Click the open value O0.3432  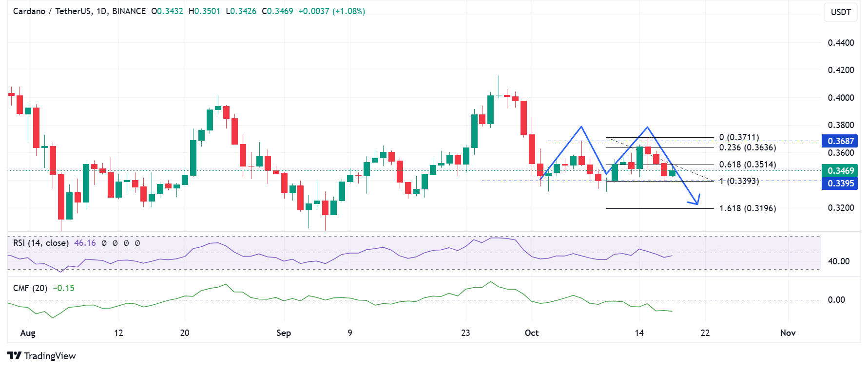[x=167, y=11]
